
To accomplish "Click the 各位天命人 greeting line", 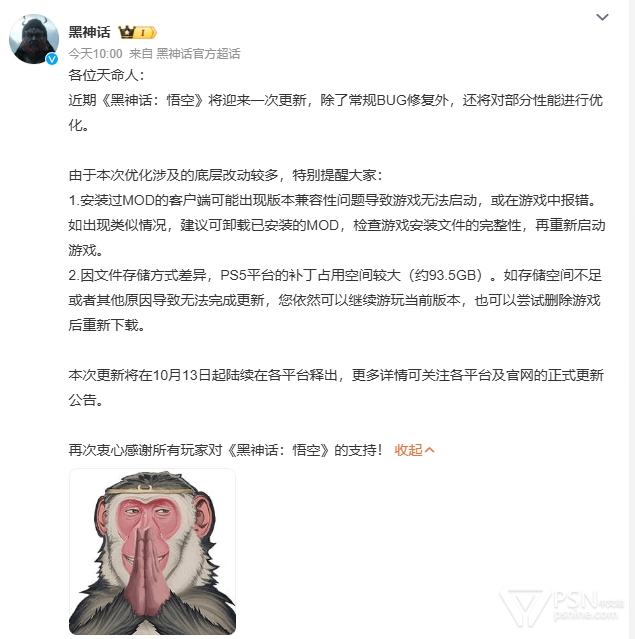I will click(106, 75).
